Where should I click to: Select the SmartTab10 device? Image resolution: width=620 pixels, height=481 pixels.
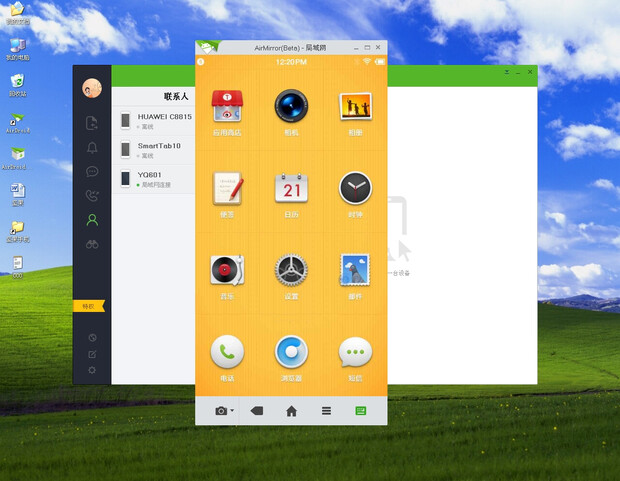153,150
